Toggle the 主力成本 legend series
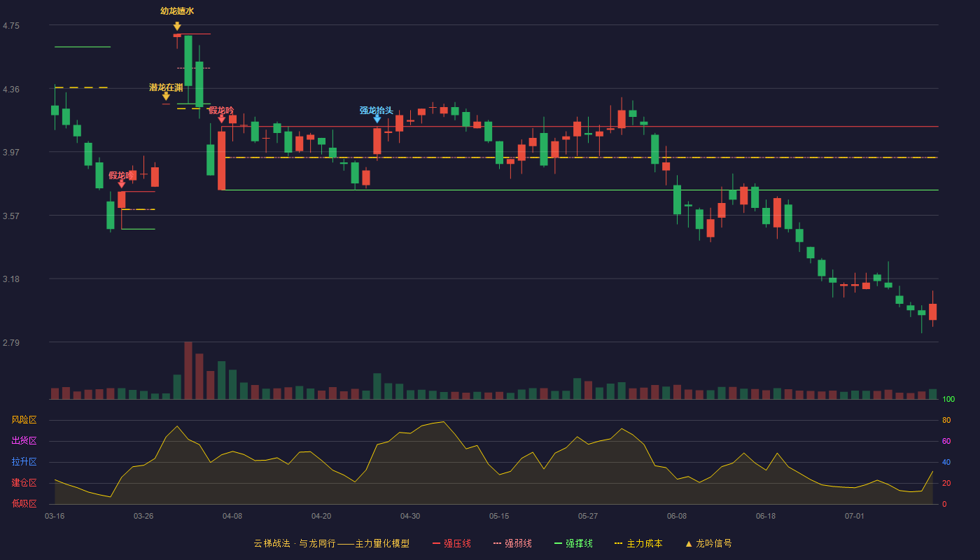 click(x=638, y=543)
